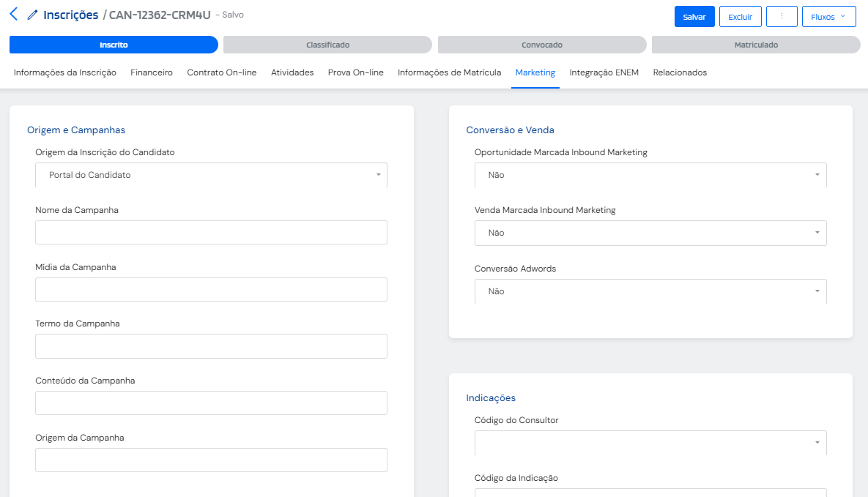Click the Origem e Campanhas section heading

tap(76, 130)
